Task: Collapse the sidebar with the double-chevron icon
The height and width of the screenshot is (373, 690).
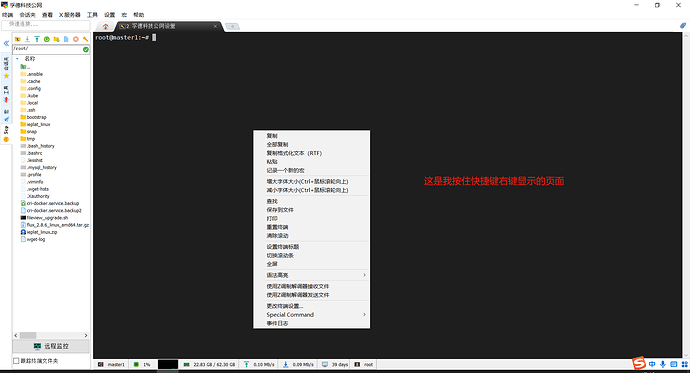Action: pos(6,43)
